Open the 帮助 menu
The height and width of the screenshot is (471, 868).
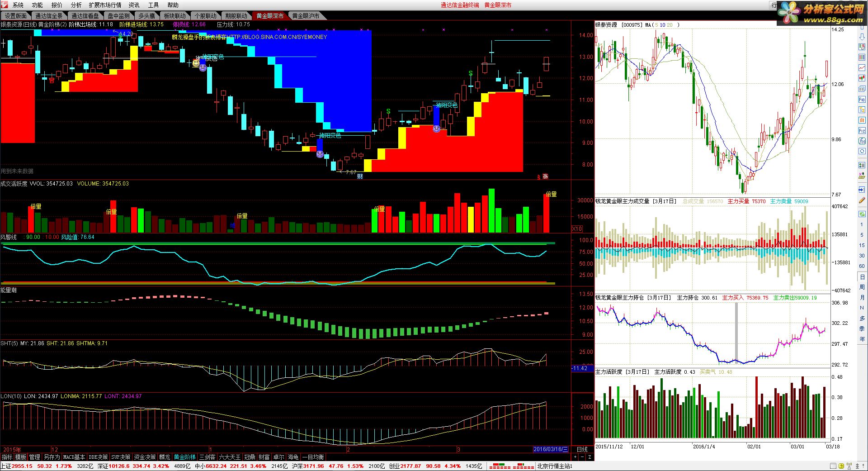tap(173, 5)
